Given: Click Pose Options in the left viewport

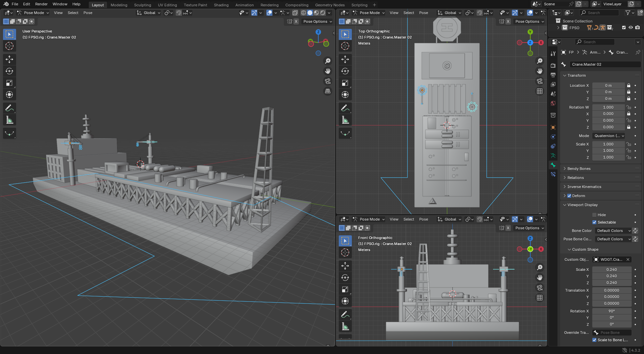Looking at the screenshot, I should pyautogui.click(x=317, y=21).
